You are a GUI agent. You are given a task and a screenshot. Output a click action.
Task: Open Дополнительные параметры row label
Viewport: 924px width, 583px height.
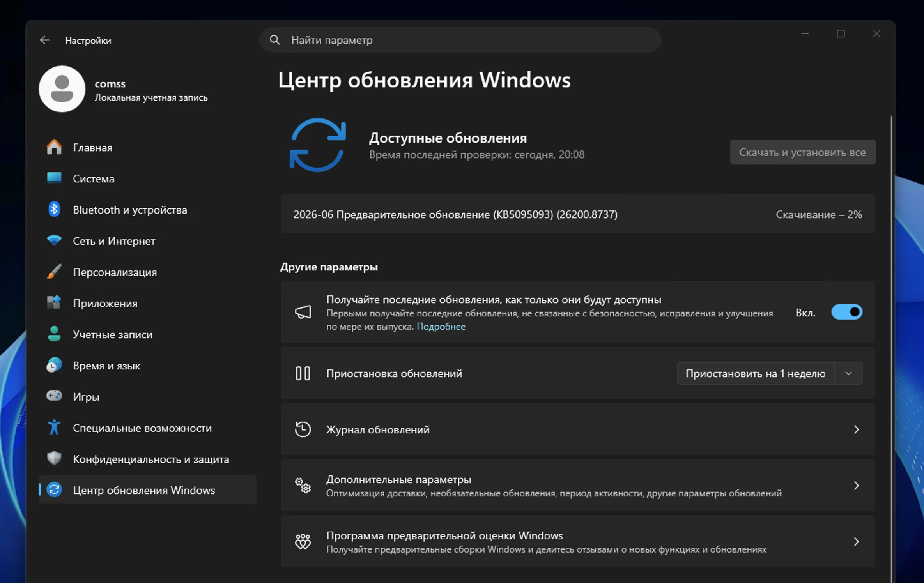click(x=398, y=479)
